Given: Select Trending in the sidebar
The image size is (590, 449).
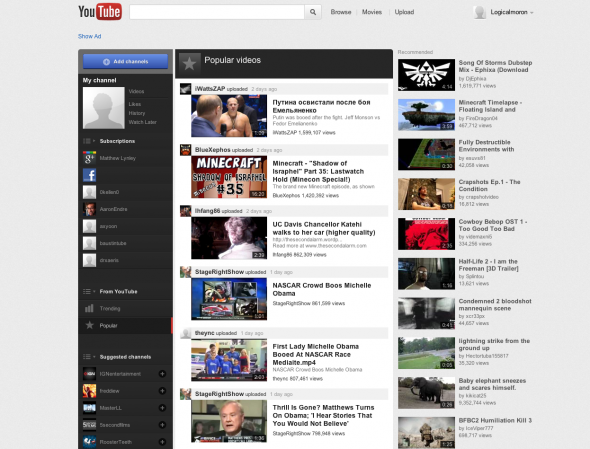Looking at the screenshot, I should [125, 309].
